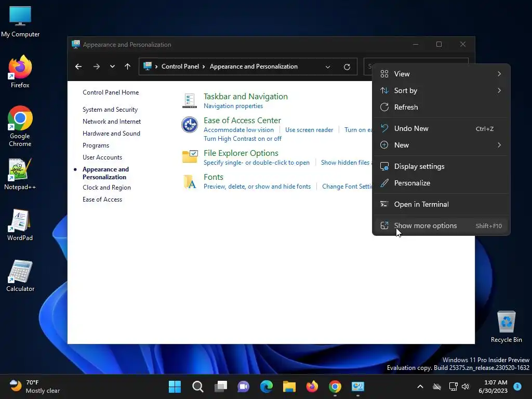Click Show hidden files link
Screen dimensions: 532x399
tap(345, 163)
